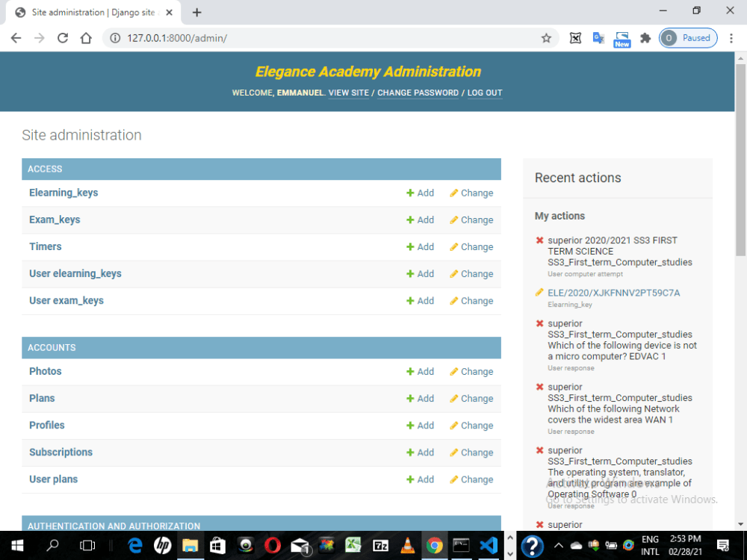The height and width of the screenshot is (560, 747).
Task: Click the Google Translate extension icon
Action: [x=598, y=37]
